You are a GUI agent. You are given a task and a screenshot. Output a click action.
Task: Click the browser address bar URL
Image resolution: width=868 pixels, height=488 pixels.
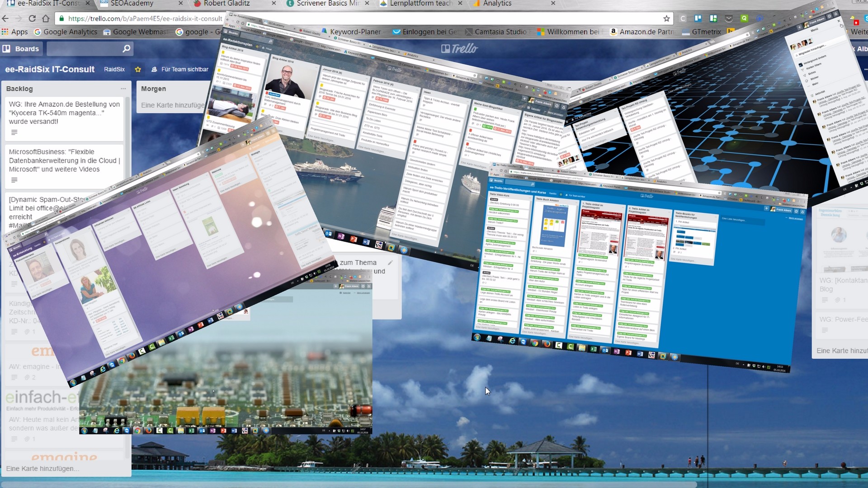coord(145,19)
